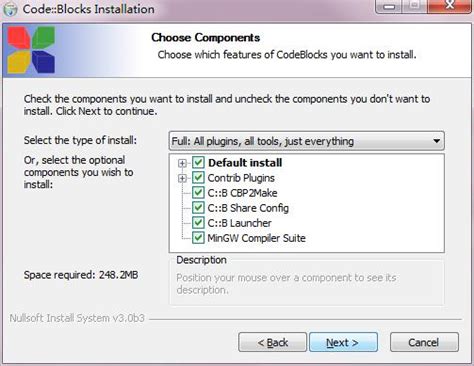Image resolution: width=474 pixels, height=366 pixels.
Task: Select the Default install tree label
Action: [x=245, y=163]
